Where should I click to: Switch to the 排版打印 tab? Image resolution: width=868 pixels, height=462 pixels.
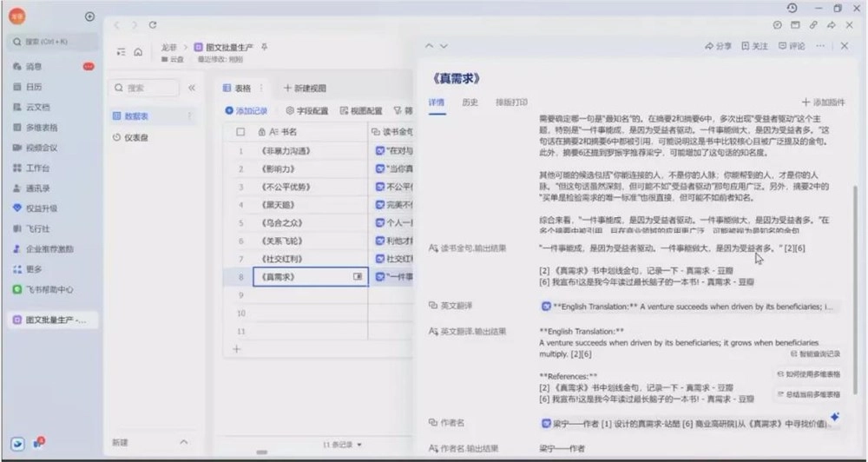tap(511, 102)
